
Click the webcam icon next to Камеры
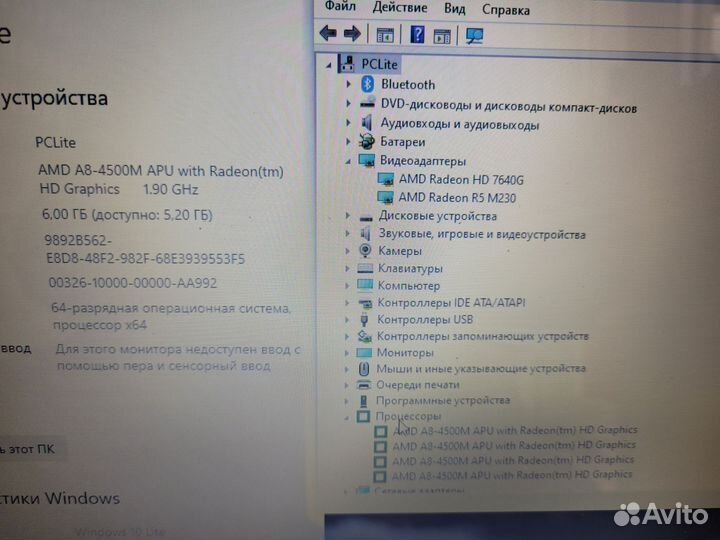click(x=365, y=251)
